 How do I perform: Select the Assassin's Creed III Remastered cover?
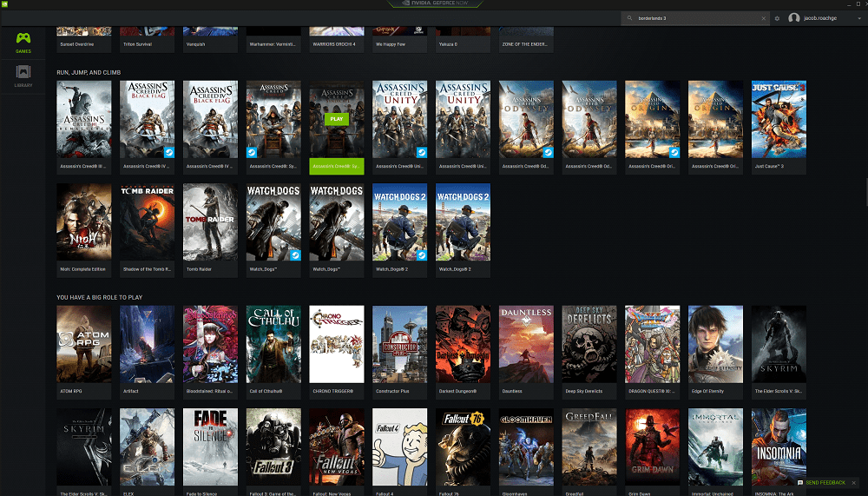tap(83, 119)
